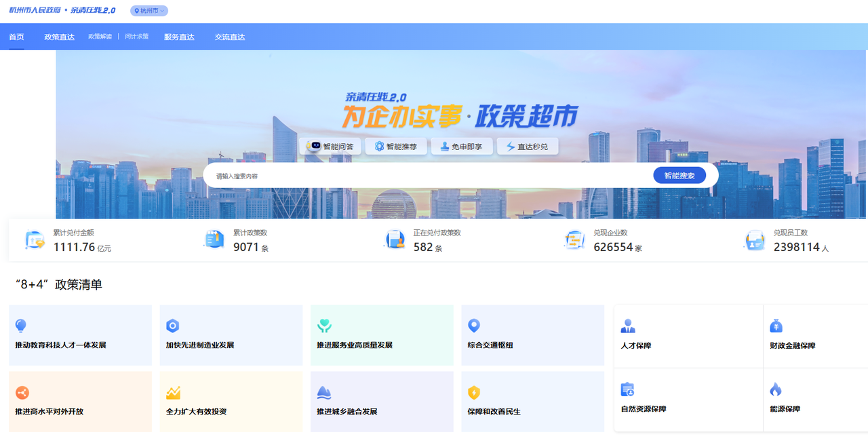
Task: Open the 加快先进制造业发展 policy card
Action: [x=231, y=335]
